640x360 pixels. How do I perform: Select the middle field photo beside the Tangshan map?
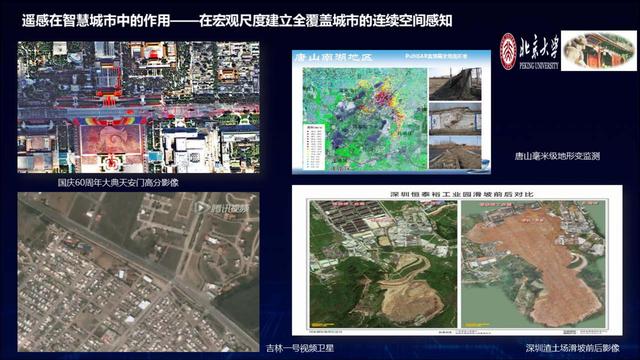pos(455,119)
